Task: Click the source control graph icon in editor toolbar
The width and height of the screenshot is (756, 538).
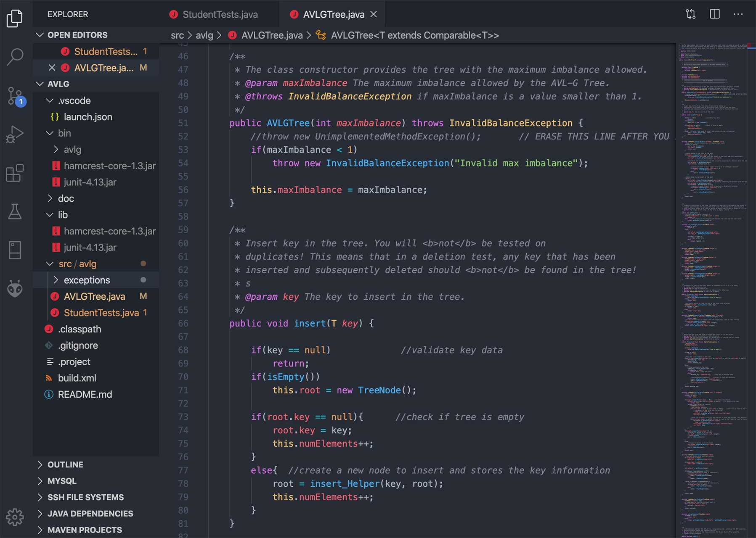Action: click(x=691, y=13)
